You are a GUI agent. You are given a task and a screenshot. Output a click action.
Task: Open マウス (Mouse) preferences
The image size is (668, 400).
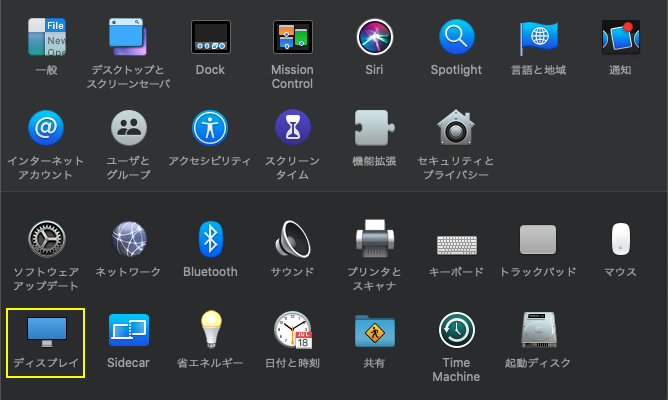(x=621, y=239)
